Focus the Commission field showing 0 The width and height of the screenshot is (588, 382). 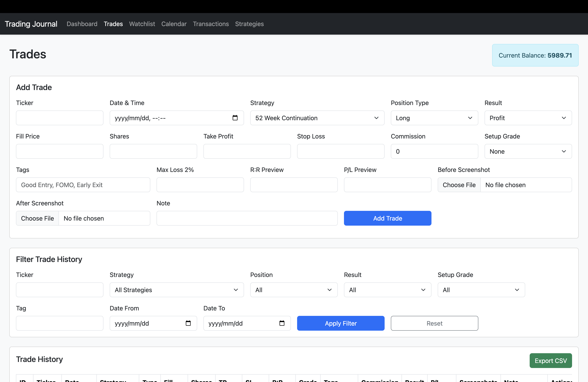click(434, 151)
